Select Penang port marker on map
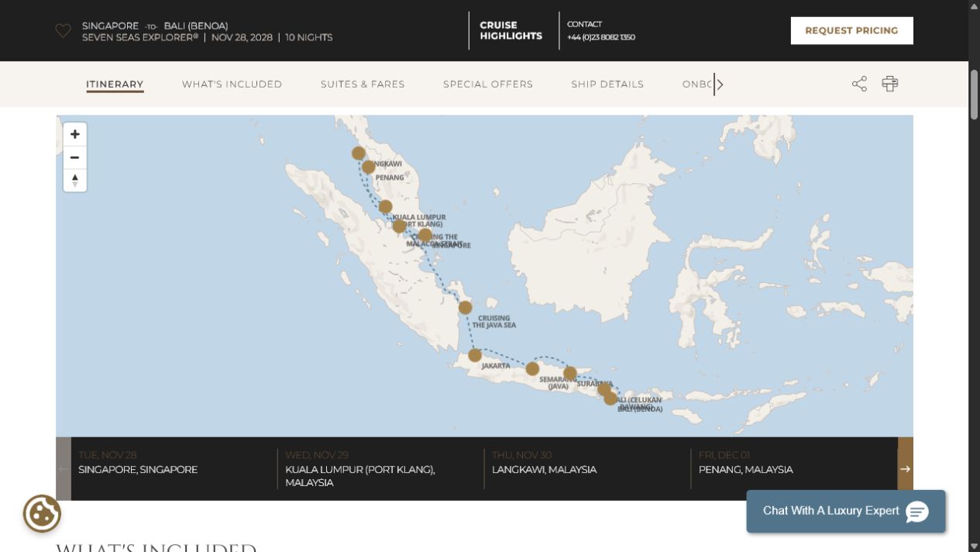Viewport: 980px width, 552px height. click(369, 167)
